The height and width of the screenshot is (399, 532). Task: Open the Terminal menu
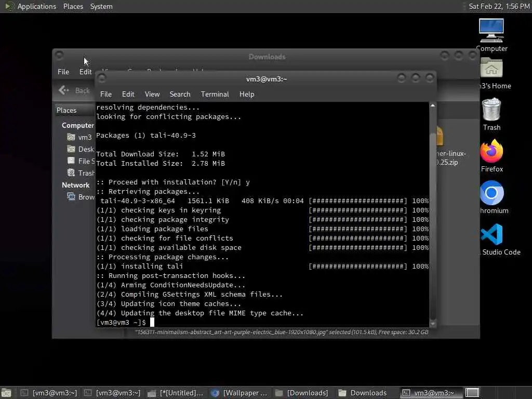(x=215, y=95)
